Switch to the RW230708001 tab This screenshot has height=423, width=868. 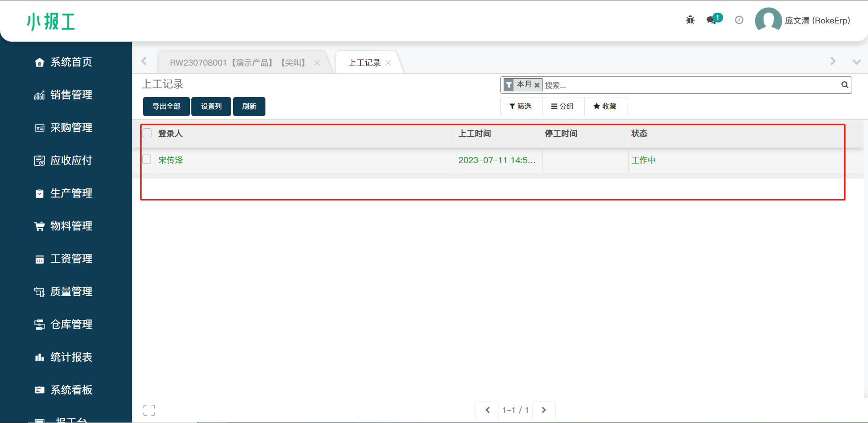point(238,63)
